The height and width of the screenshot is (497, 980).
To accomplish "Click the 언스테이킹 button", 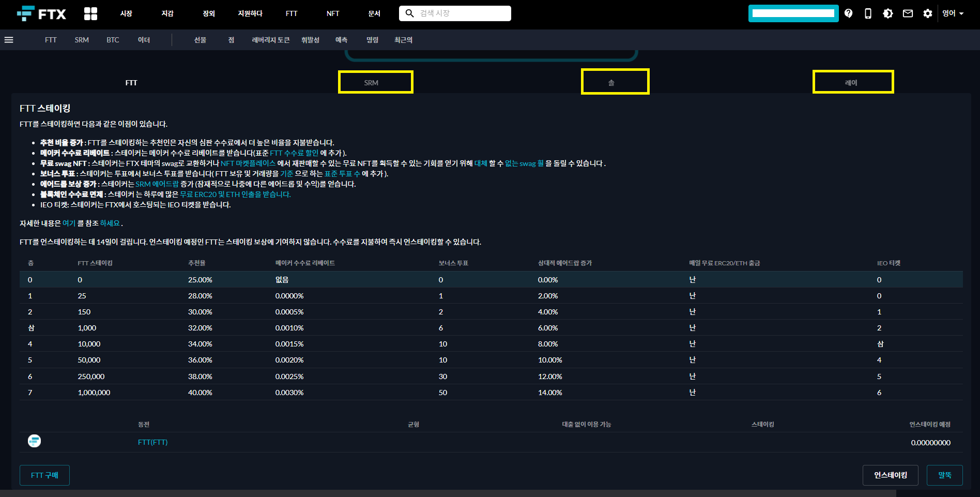I will click(890, 475).
